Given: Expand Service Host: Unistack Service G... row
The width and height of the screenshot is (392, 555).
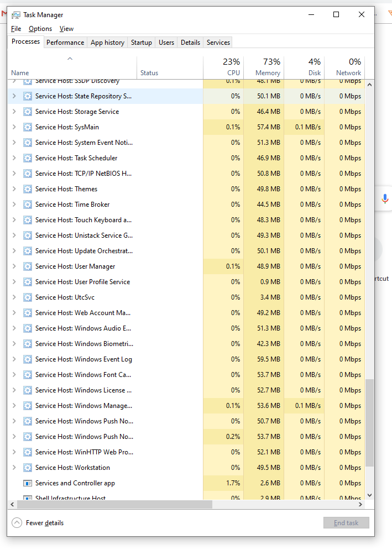Looking at the screenshot, I should 14,235.
